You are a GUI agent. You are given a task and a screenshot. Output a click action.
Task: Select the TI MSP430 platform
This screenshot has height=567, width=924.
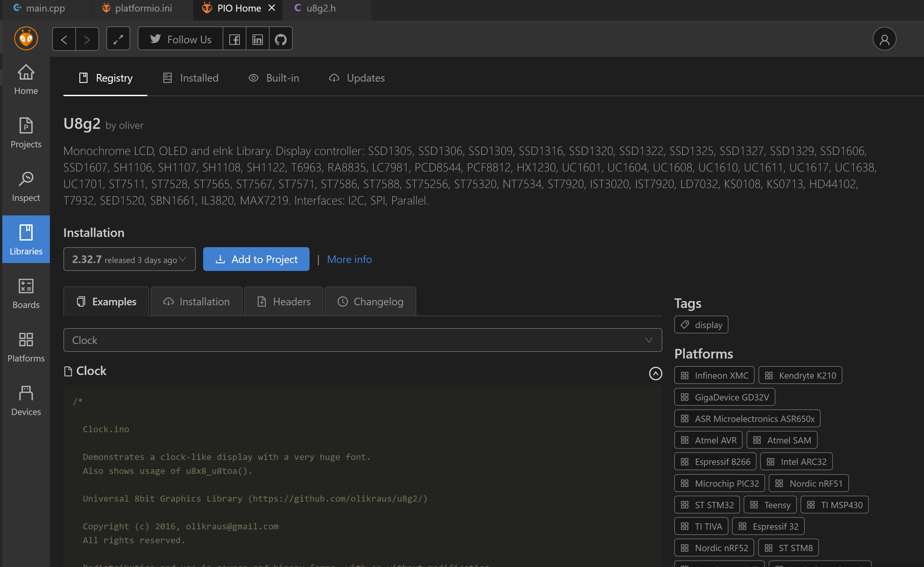[834, 505]
